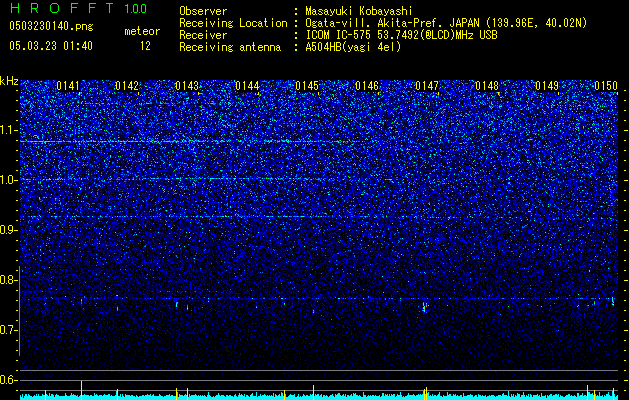Click the meteor count label
The image size is (629, 400).
pyautogui.click(x=142, y=31)
